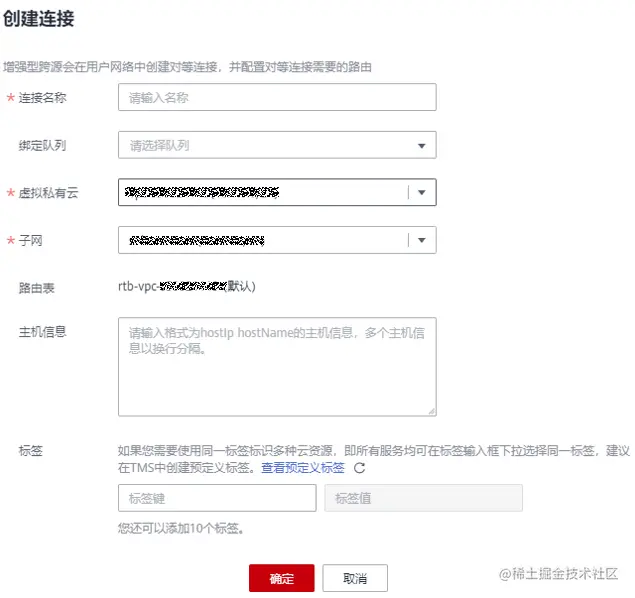Click the textarea resize handle corner
Image resolution: width=635 pixels, height=598 pixels.
click(432, 411)
